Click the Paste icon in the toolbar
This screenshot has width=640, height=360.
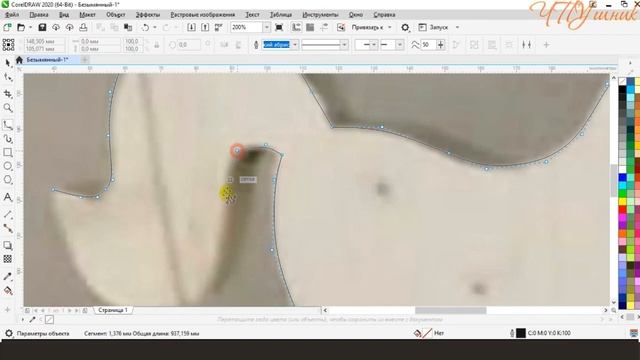pyautogui.click(x=128, y=27)
